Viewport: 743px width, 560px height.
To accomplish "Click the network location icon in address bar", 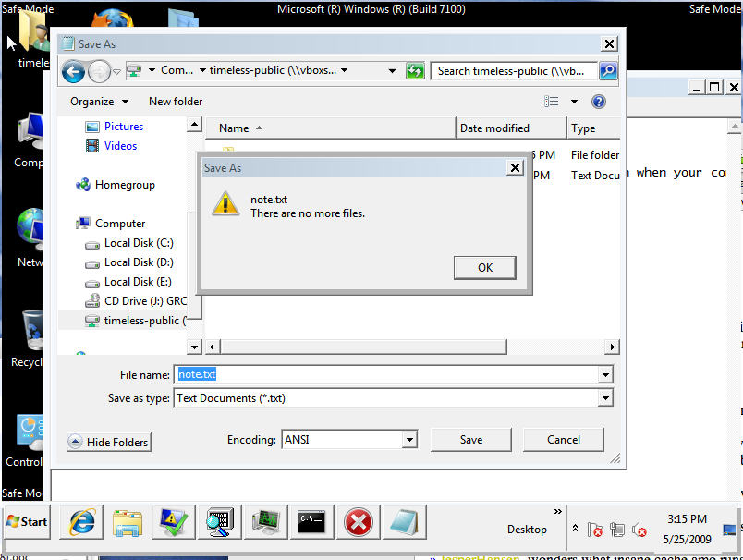I will 134,71.
